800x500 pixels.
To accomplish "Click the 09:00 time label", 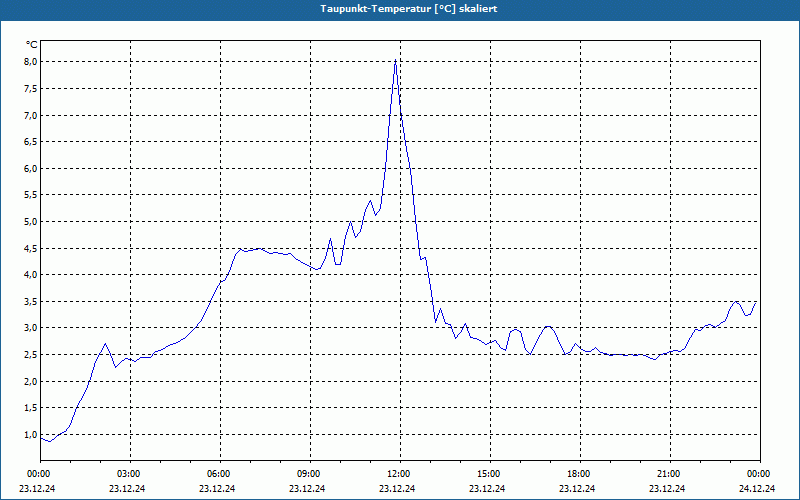I will pos(310,474).
